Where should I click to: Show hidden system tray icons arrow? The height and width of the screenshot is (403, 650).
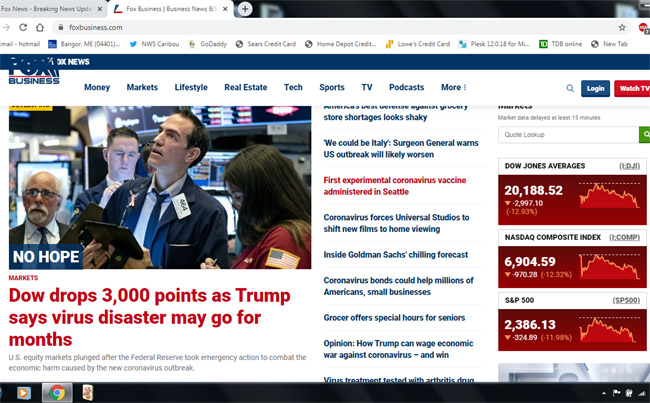pyautogui.click(x=604, y=393)
